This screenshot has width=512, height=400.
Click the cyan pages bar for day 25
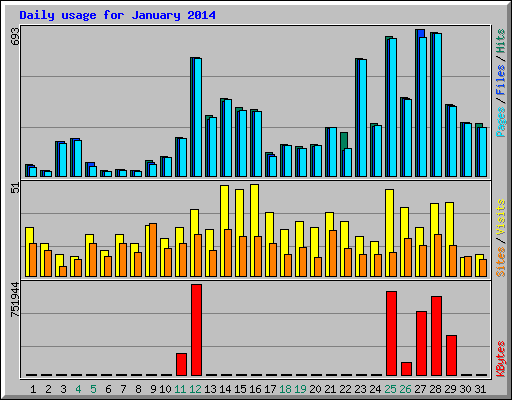pos(393,107)
